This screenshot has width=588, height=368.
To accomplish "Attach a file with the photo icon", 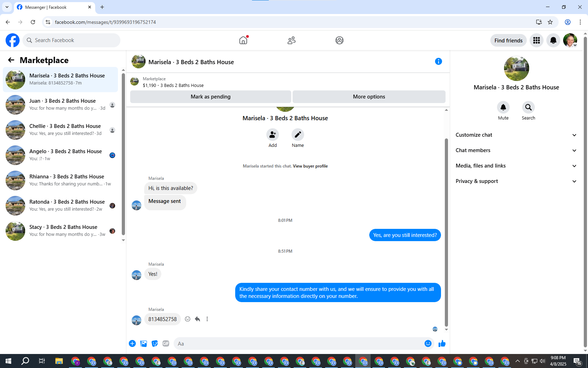I will [x=143, y=343].
